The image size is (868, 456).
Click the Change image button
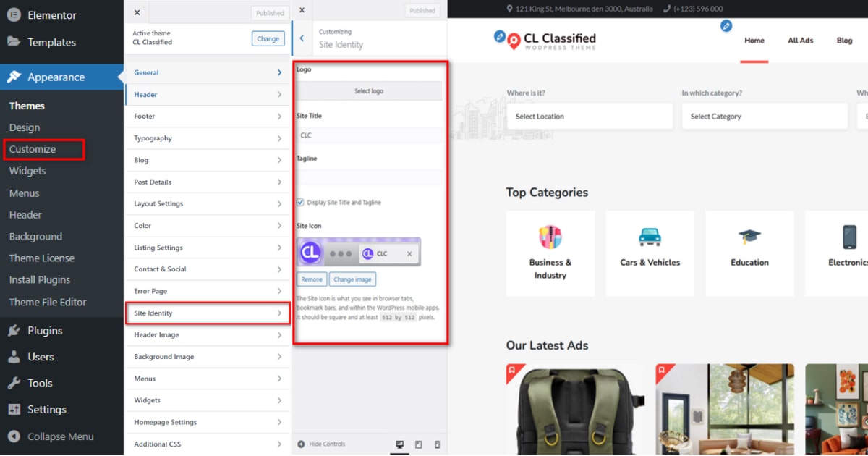click(x=353, y=279)
